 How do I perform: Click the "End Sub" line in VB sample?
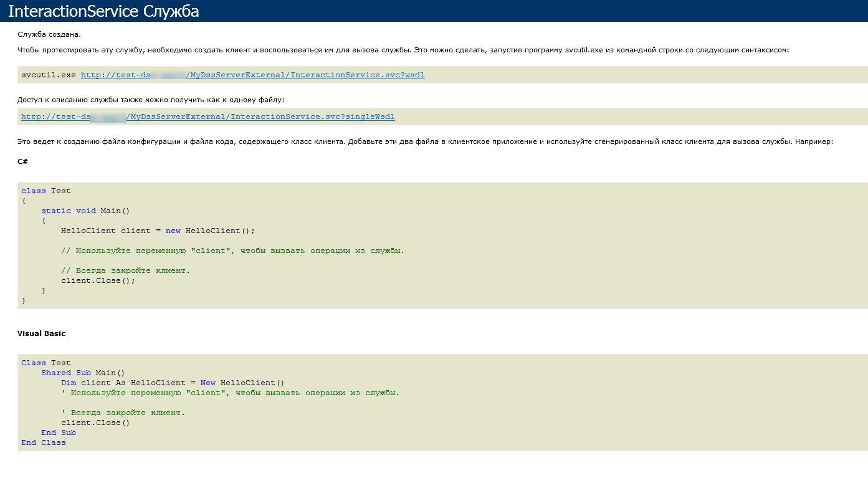[x=59, y=433]
